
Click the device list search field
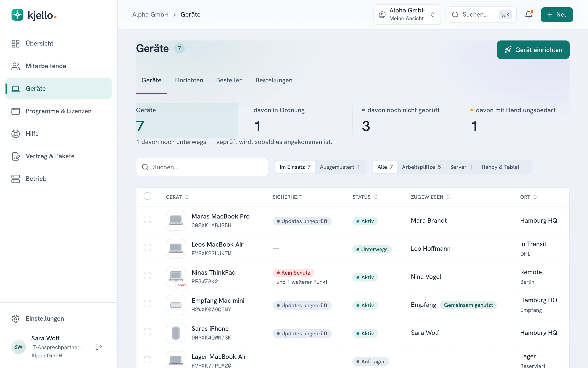(202, 167)
